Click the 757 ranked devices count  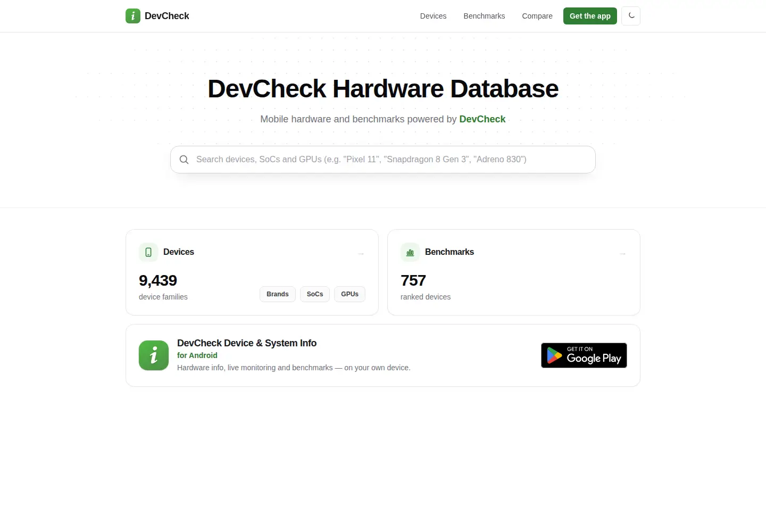[413, 280]
